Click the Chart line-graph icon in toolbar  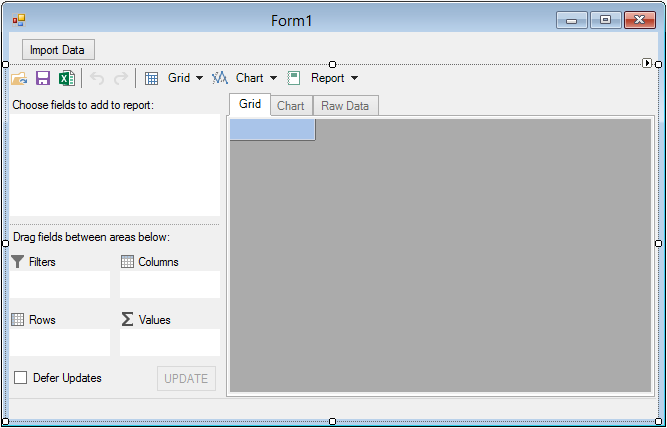[x=220, y=78]
